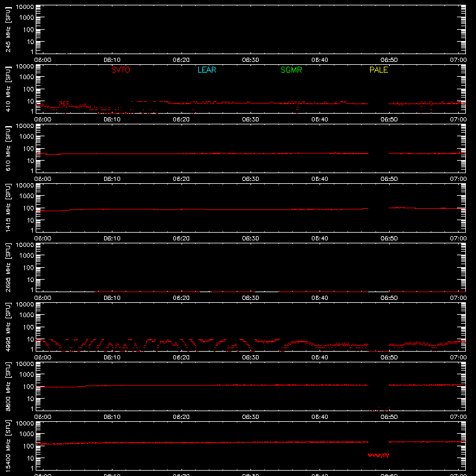
Task: Select the '4995 MHz [SFU]' axis title
Action: coord(8,327)
